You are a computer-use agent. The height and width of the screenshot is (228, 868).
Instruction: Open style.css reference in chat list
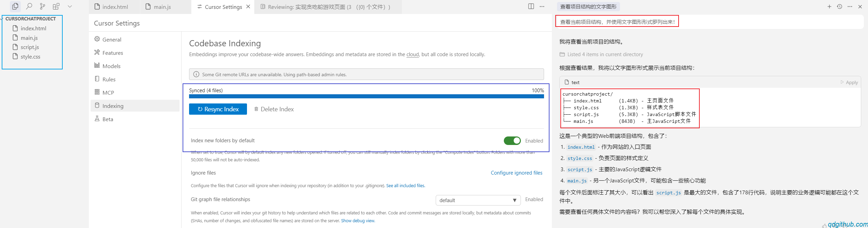[580, 158]
